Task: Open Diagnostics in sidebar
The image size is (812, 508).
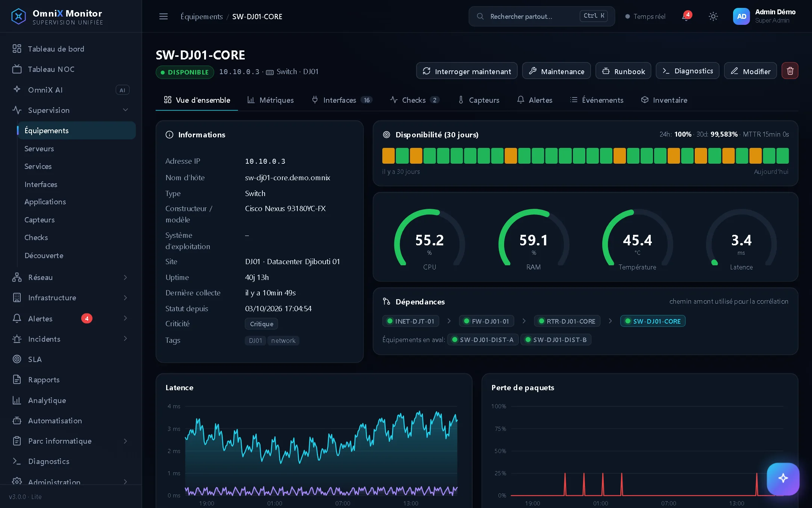Action: (71, 461)
